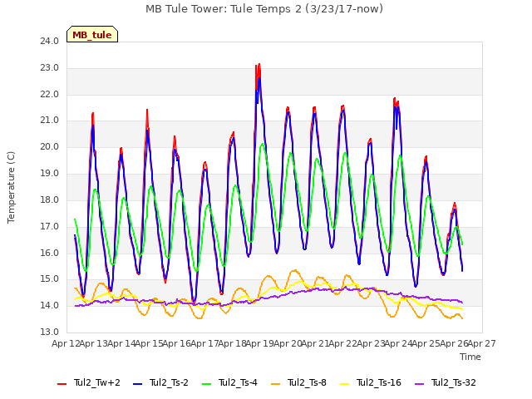The width and height of the screenshot is (532, 399).
Task: Click the 15.0 y-axis tick label
Action: [x=50, y=279]
